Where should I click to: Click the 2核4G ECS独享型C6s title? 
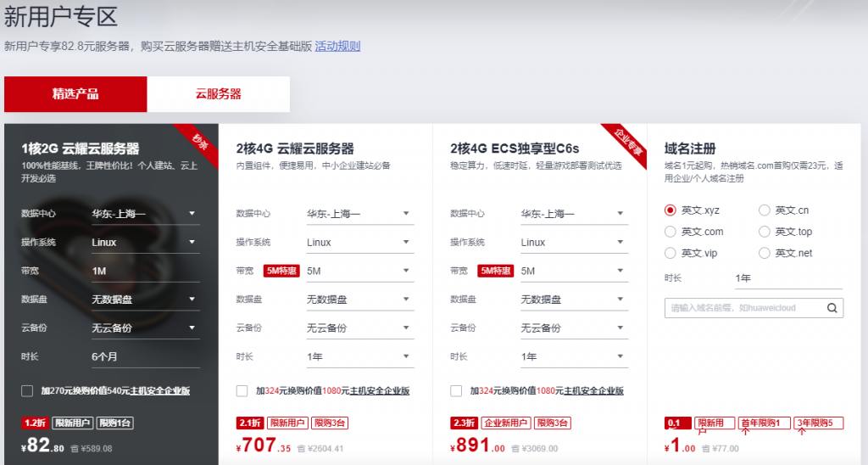(515, 148)
